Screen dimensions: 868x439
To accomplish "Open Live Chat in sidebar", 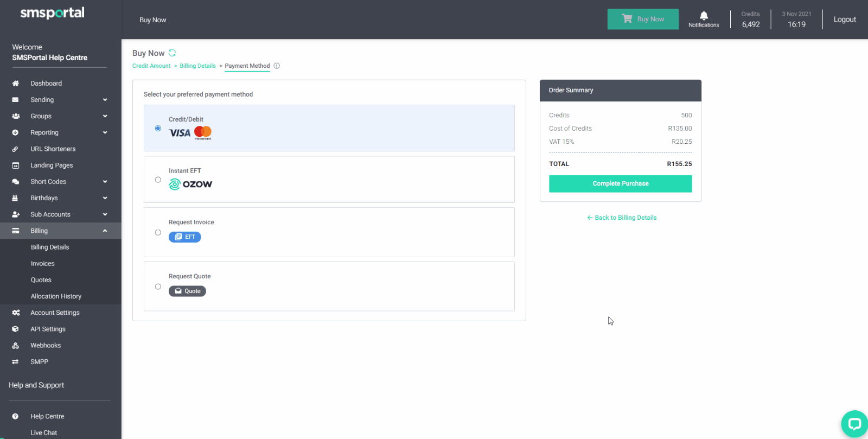I will pyautogui.click(x=44, y=433).
